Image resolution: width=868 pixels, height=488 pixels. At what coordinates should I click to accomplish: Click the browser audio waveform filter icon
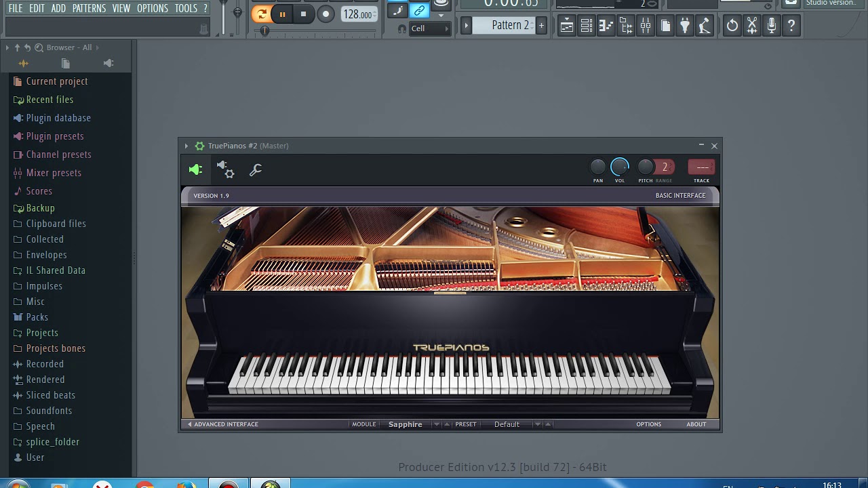coord(23,63)
